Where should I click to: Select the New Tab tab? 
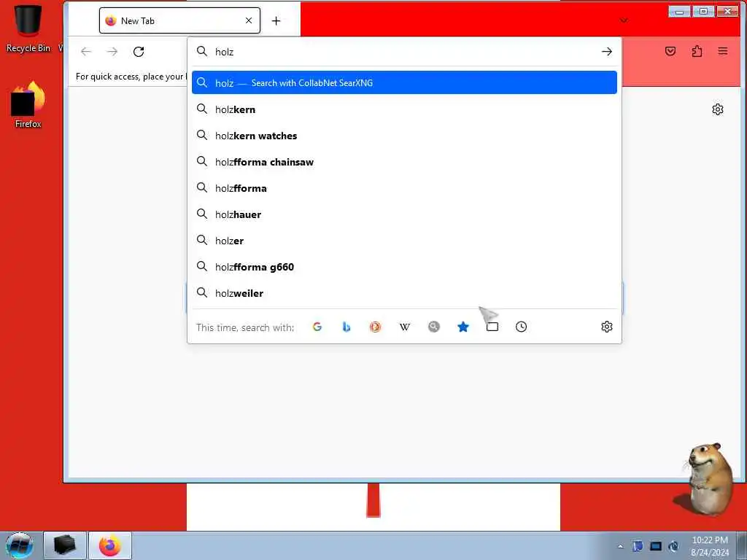(x=179, y=20)
